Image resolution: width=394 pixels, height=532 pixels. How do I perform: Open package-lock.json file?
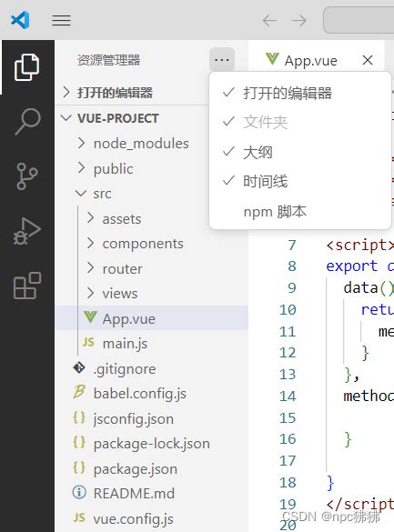point(151,444)
